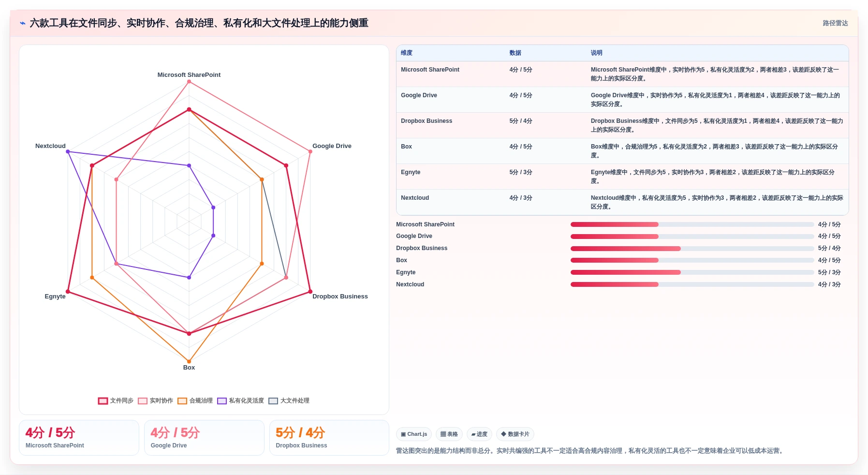Select the Google Drive table row name
This screenshot has height=475, width=868.
coord(419,95)
